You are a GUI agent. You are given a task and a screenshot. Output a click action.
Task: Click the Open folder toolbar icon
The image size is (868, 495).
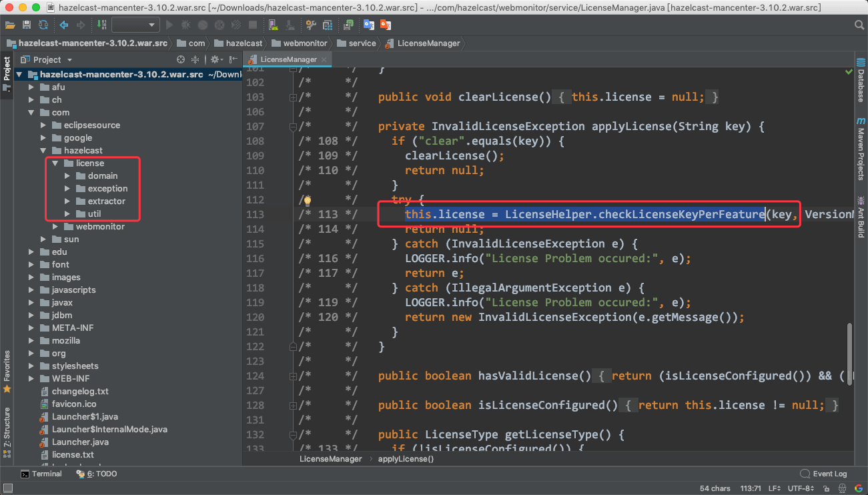pyautogui.click(x=11, y=25)
